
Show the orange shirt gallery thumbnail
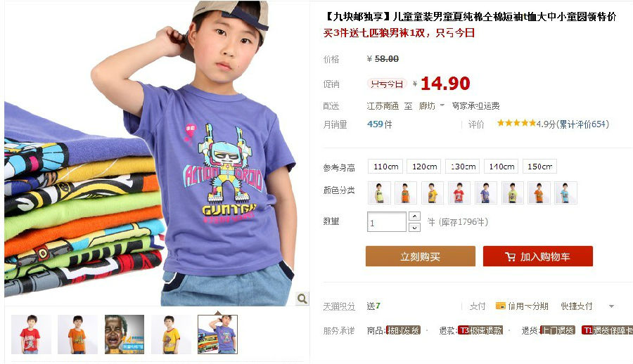77,334
